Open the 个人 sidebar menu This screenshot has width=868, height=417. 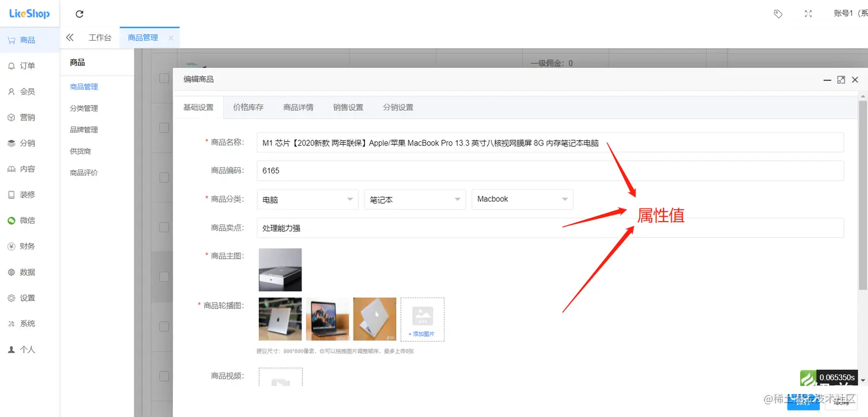[x=29, y=349]
